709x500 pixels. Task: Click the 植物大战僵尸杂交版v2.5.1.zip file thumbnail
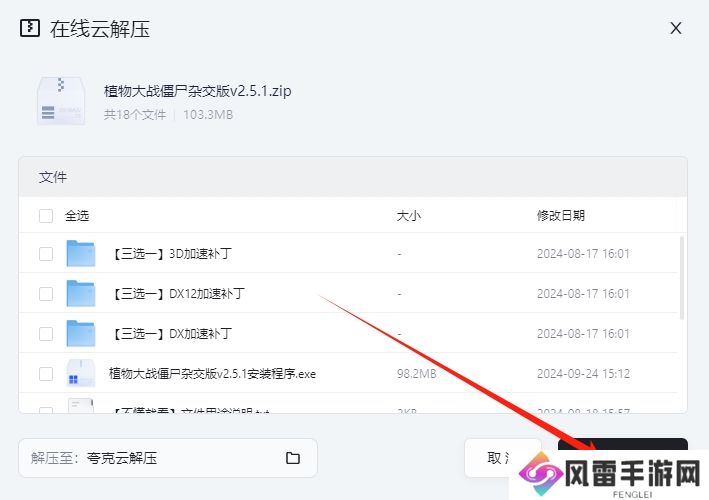(60, 101)
